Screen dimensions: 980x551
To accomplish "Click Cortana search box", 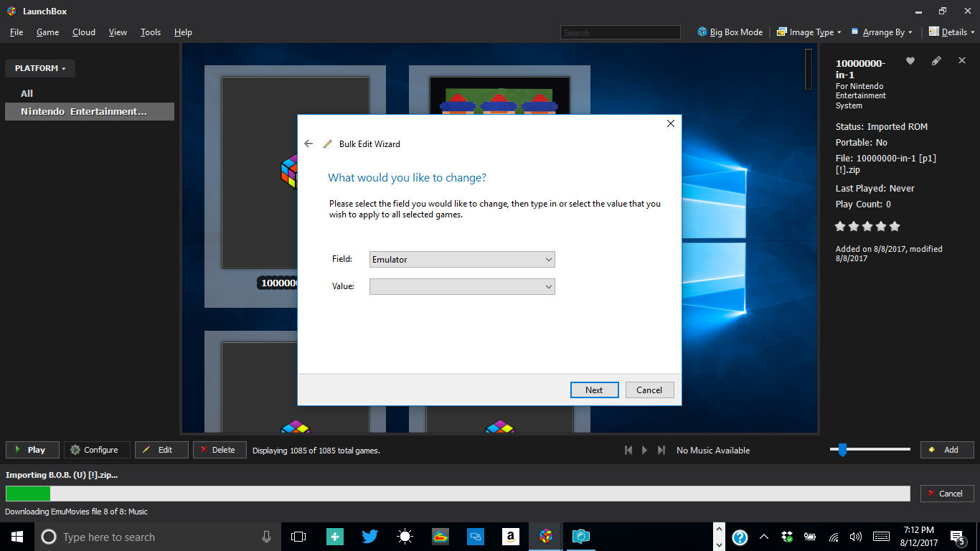I will click(x=158, y=537).
